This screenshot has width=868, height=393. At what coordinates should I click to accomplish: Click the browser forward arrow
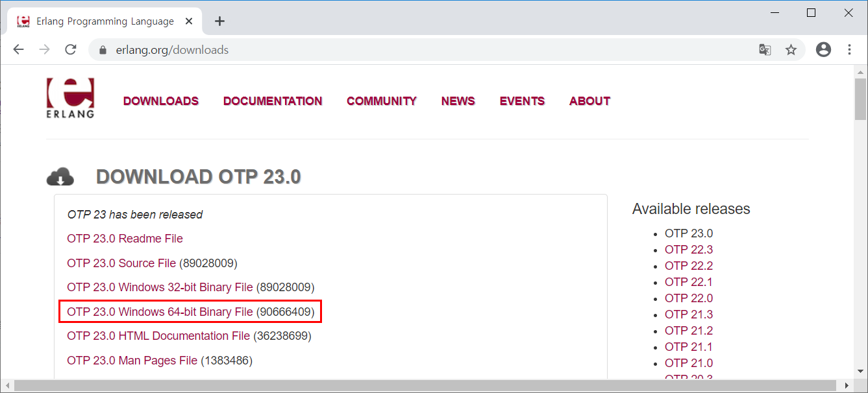coord(45,49)
